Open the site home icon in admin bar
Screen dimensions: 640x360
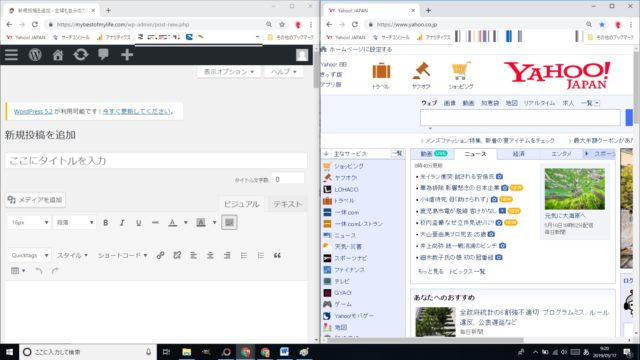click(58, 55)
